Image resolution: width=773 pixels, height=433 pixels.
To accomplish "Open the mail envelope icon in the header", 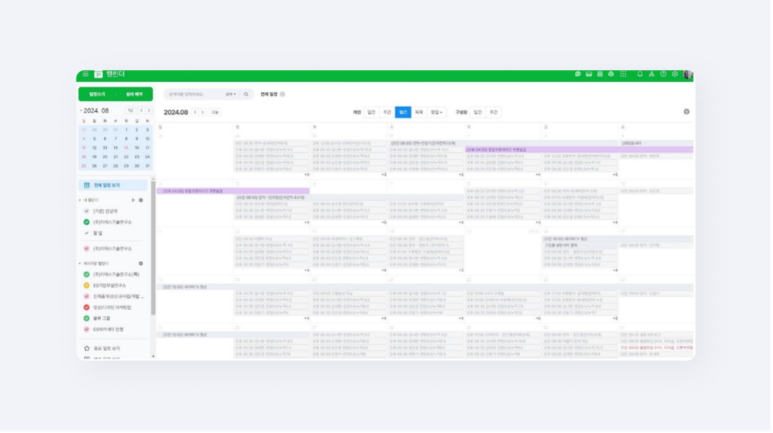I will pyautogui.click(x=589, y=74).
